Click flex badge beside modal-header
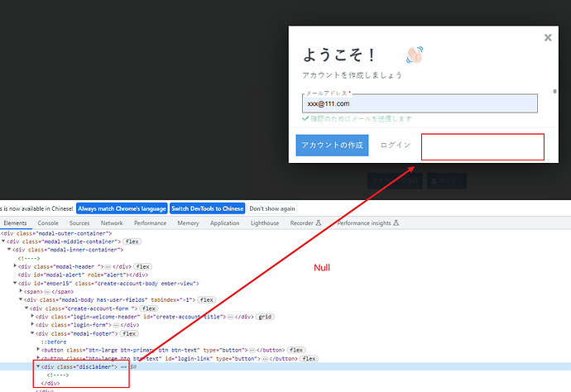The width and height of the screenshot is (571, 392). [x=142, y=266]
